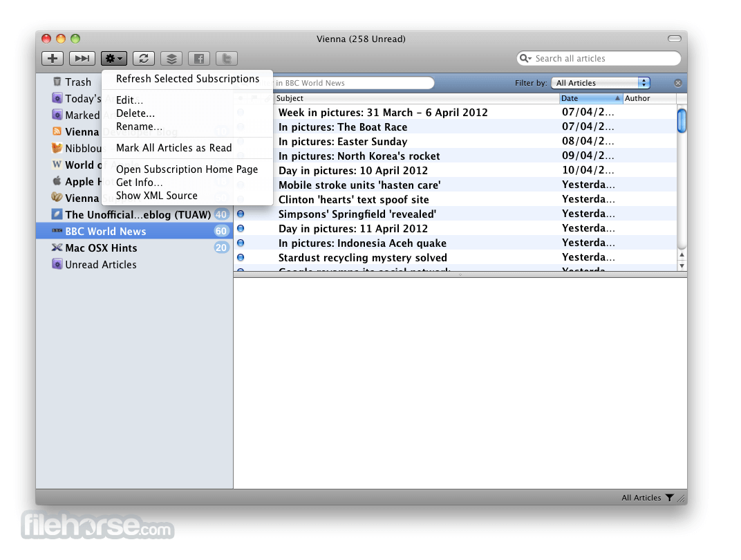Viewport: 741px width, 560px height.
Task: Select Mac OSX Hints subscription
Action: click(x=135, y=248)
